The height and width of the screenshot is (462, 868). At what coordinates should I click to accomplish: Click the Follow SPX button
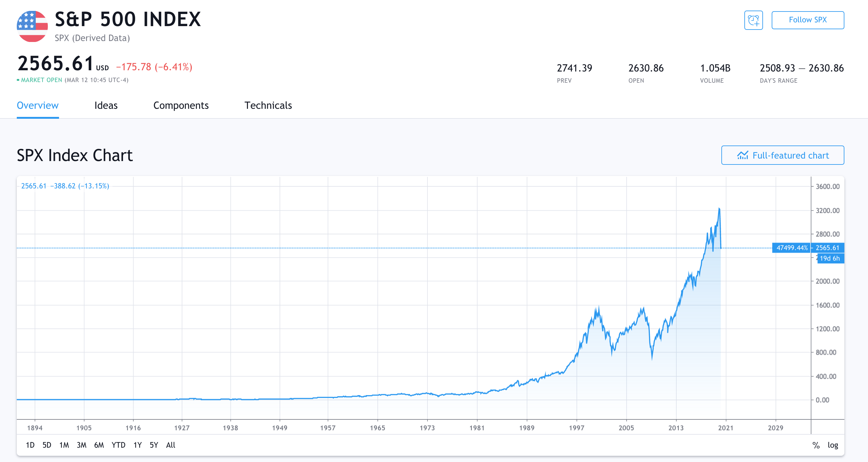807,20
